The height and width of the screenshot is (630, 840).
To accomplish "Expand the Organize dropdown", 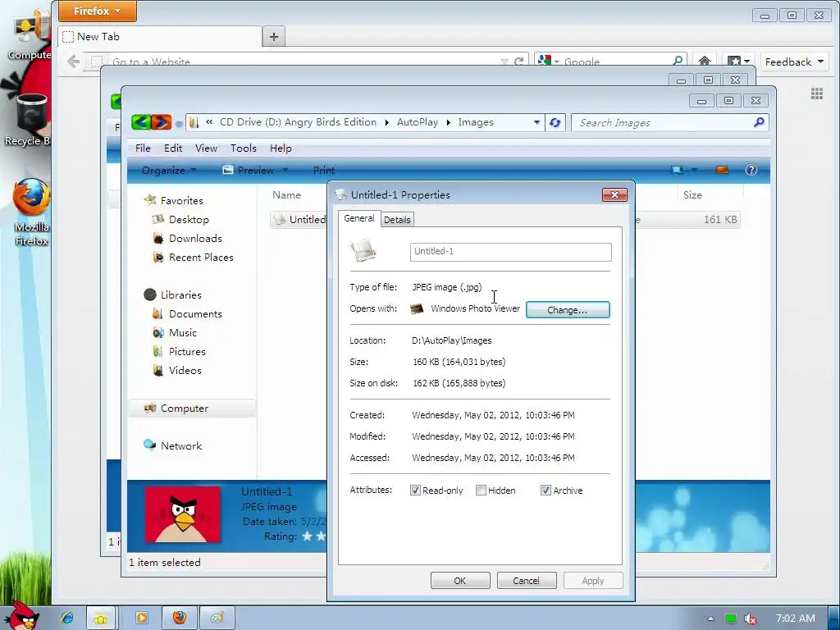I will 169,171.
